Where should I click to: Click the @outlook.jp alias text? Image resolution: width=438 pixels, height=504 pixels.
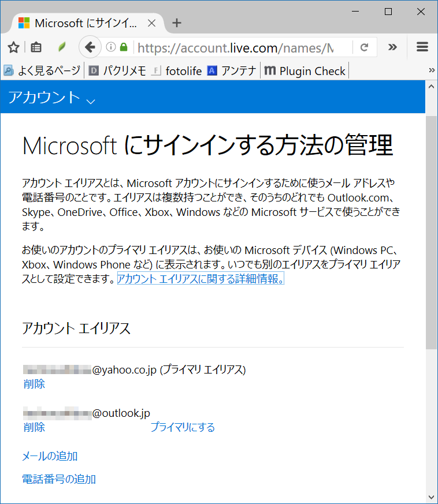point(87,413)
